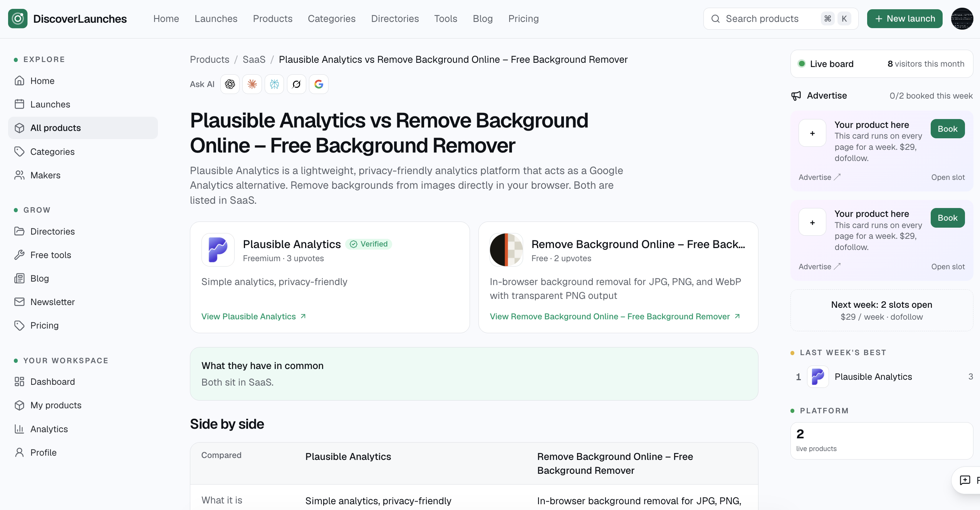The height and width of the screenshot is (510, 980).
Task: Click the Verified badge next to Plausible Analytics
Action: coord(369,244)
